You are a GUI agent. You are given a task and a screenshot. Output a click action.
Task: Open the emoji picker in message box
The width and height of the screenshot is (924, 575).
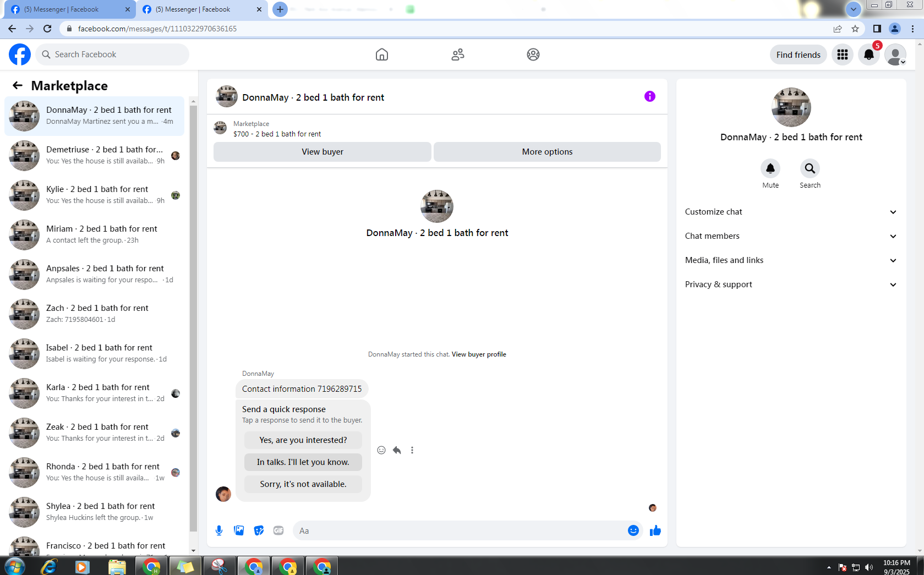(x=633, y=530)
